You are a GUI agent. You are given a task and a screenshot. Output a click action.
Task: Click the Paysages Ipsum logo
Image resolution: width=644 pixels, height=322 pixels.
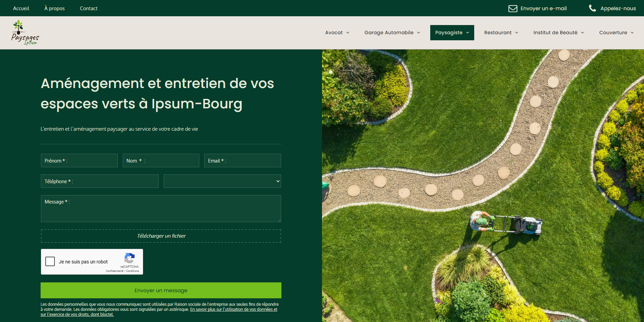(x=25, y=33)
